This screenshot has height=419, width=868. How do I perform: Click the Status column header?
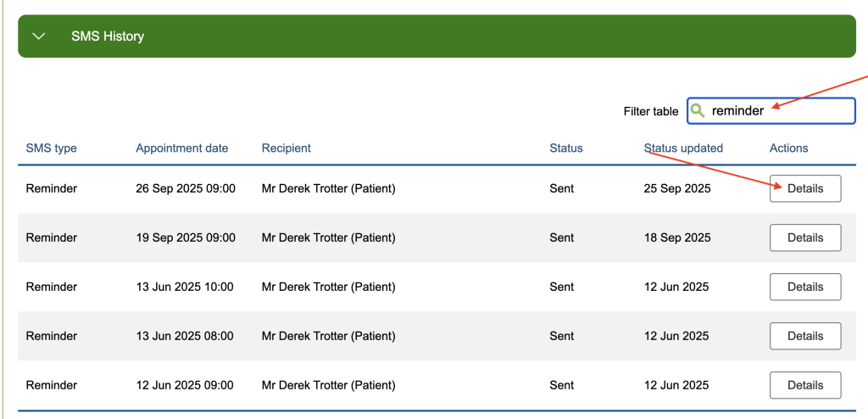(565, 148)
